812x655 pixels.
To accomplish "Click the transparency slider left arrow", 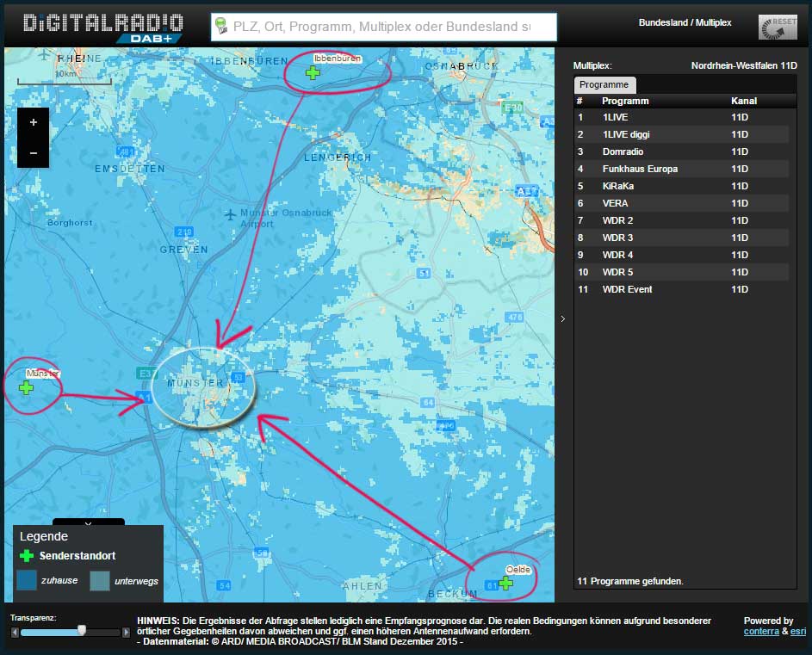I will [x=15, y=633].
